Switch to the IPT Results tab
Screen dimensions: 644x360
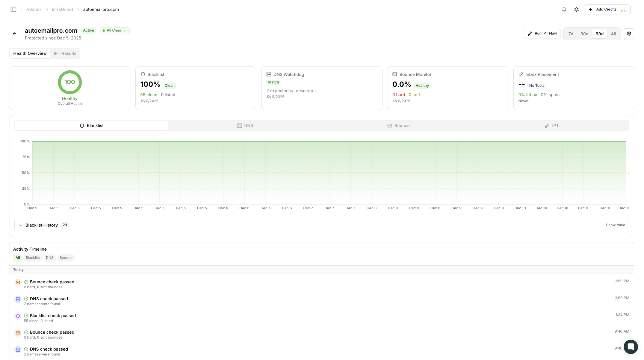click(x=65, y=53)
